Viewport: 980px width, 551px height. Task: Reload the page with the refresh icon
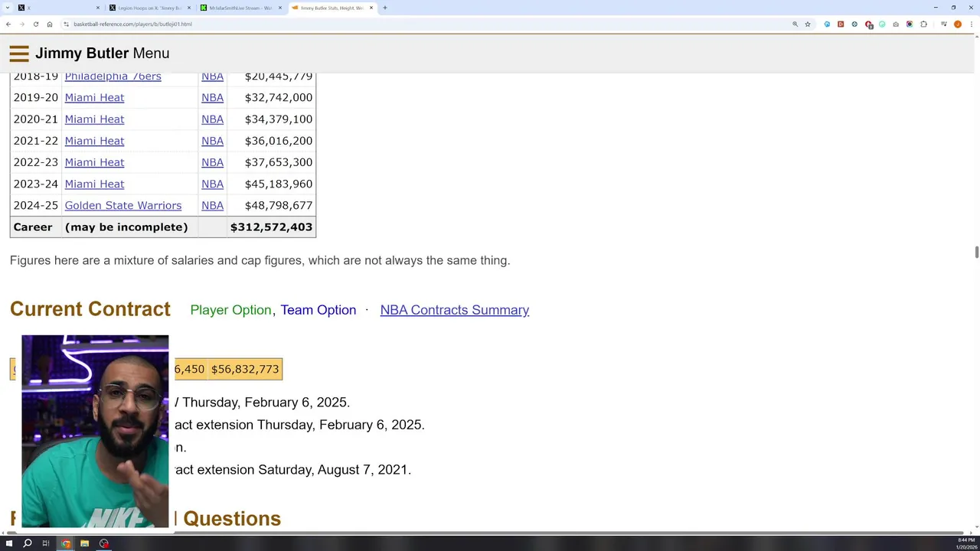35,24
